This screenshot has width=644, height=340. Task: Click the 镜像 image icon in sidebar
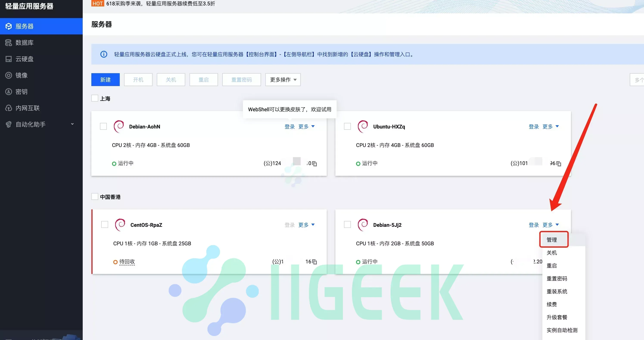(8, 76)
